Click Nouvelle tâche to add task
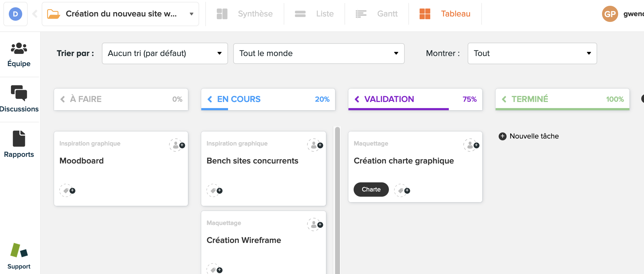The height and width of the screenshot is (274, 644). pyautogui.click(x=529, y=136)
